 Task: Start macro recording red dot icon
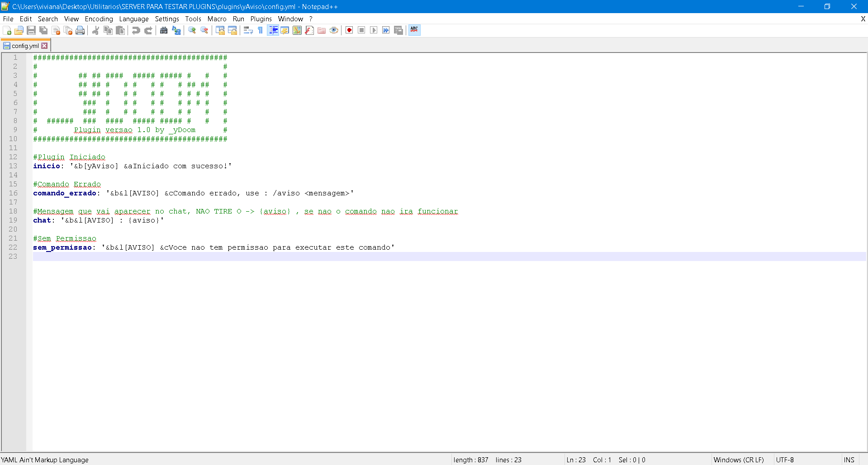pos(349,30)
